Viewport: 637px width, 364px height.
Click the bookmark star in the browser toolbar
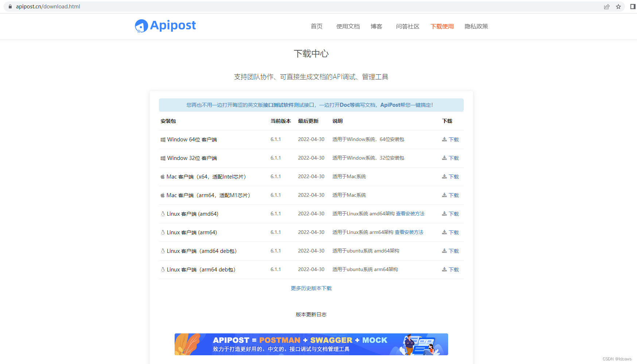[x=619, y=7]
